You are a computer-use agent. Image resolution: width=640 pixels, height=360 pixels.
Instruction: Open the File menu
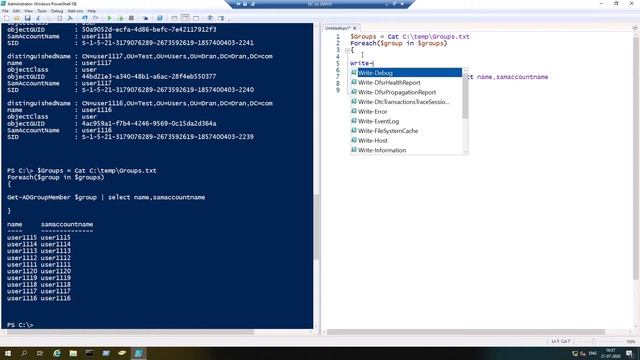(5, 11)
